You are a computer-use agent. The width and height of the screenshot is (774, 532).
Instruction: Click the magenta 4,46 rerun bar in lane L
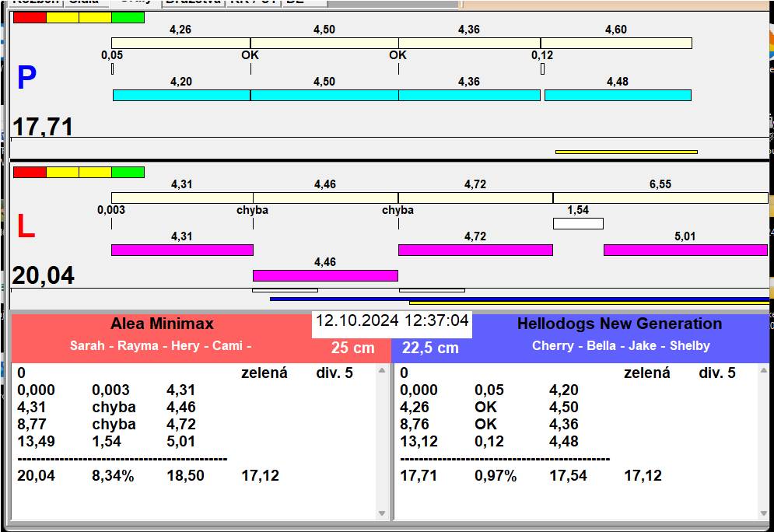pyautogui.click(x=325, y=275)
